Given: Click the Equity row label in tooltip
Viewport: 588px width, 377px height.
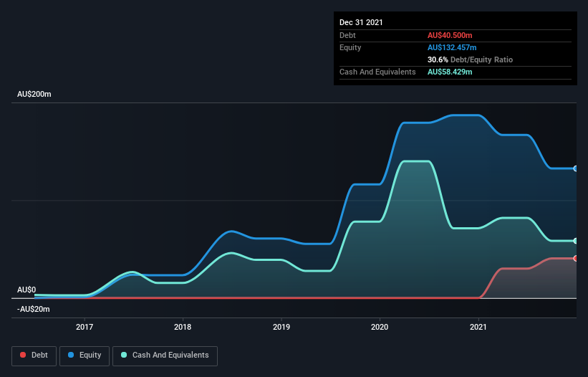Looking at the screenshot, I should (x=350, y=47).
